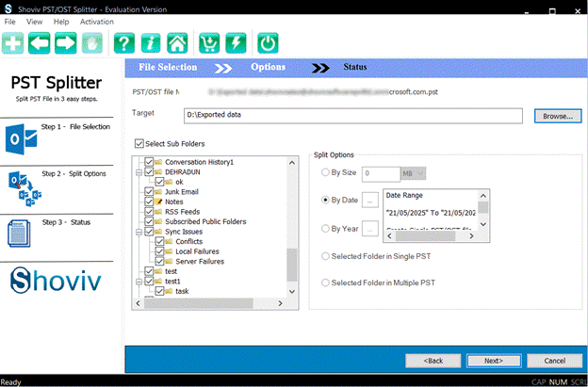Image resolution: width=588 pixels, height=387 pixels.
Task: Click the Shoviv logo in the sidebar
Action: coord(56,281)
